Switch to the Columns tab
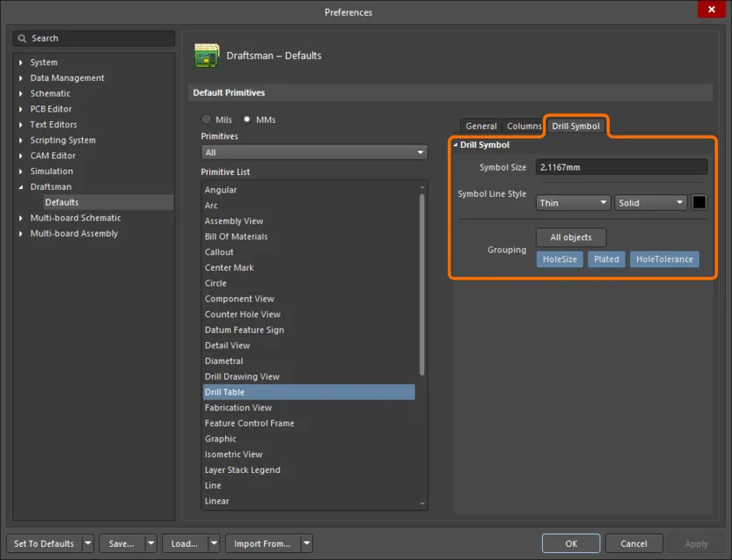Screen dimensions: 732x560 pyautogui.click(x=523, y=125)
